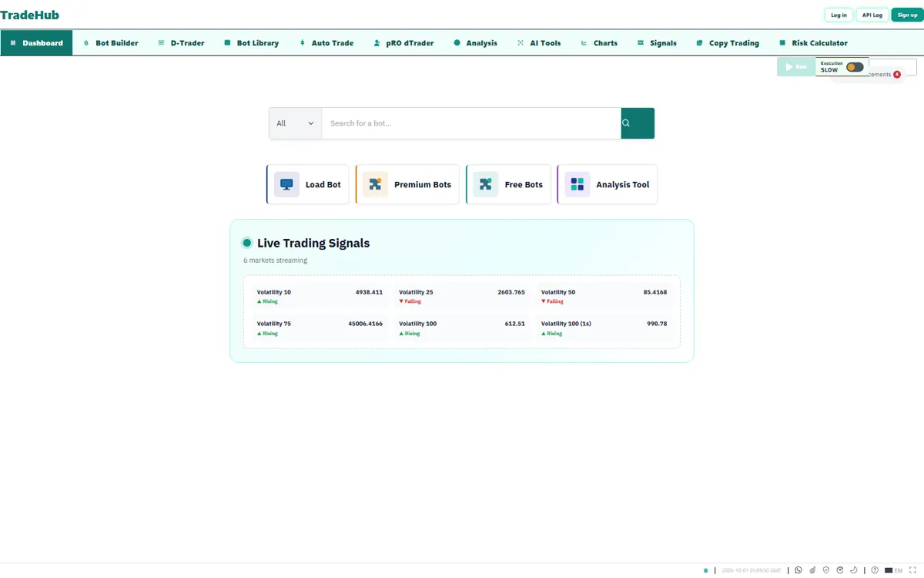The image size is (924, 578).
Task: Switch to the Dashboard tab
Action: (36, 43)
